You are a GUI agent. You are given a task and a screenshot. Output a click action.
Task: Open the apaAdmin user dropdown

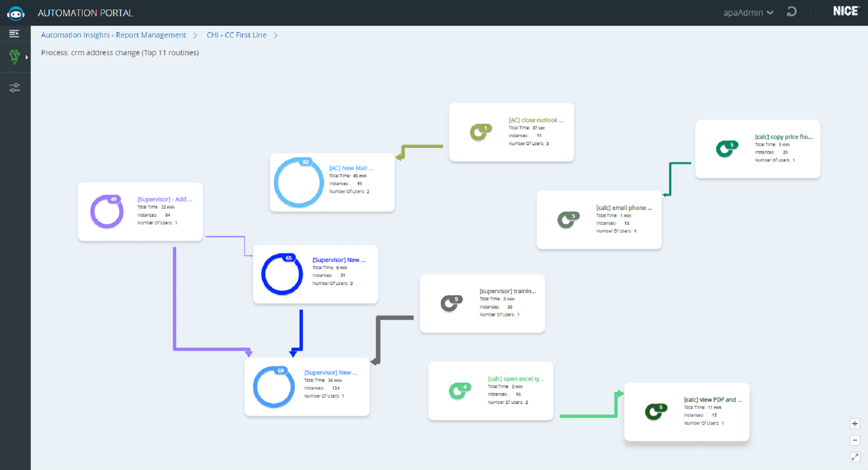click(x=748, y=13)
